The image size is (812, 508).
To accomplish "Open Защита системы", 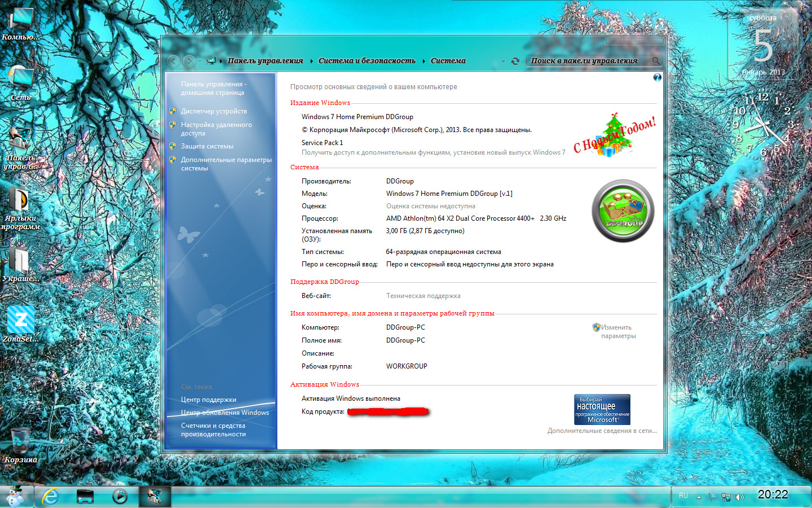I will (207, 146).
